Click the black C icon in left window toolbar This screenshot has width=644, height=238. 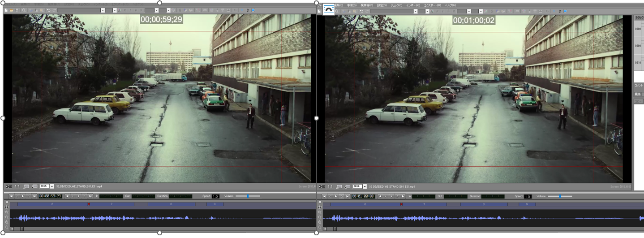(247, 10)
